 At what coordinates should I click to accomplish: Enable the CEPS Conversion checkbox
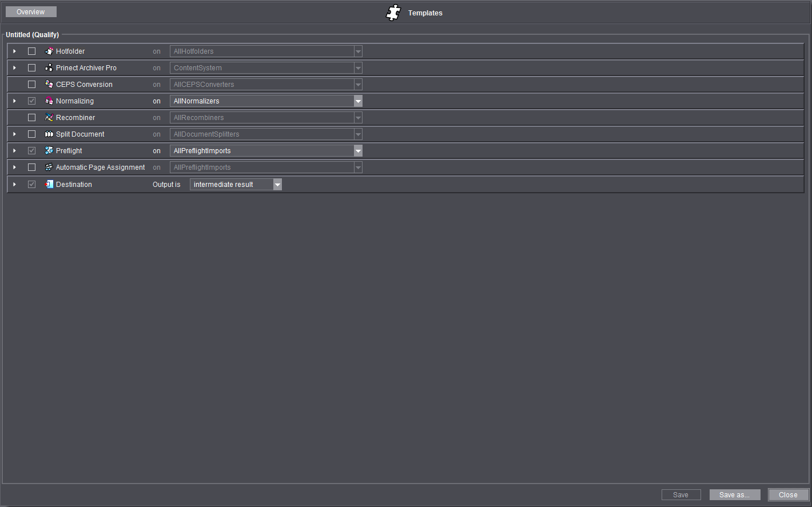pos(32,85)
